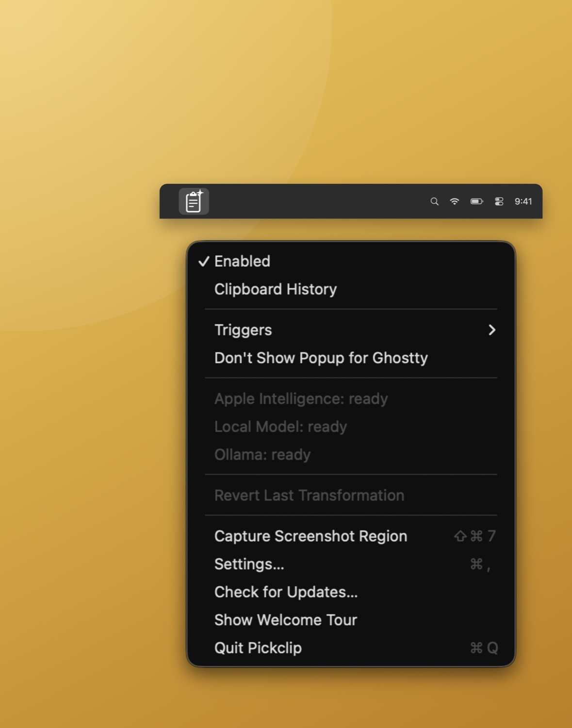This screenshot has height=728, width=572.
Task: Click Ollama: ready status line
Action: [x=351, y=455]
